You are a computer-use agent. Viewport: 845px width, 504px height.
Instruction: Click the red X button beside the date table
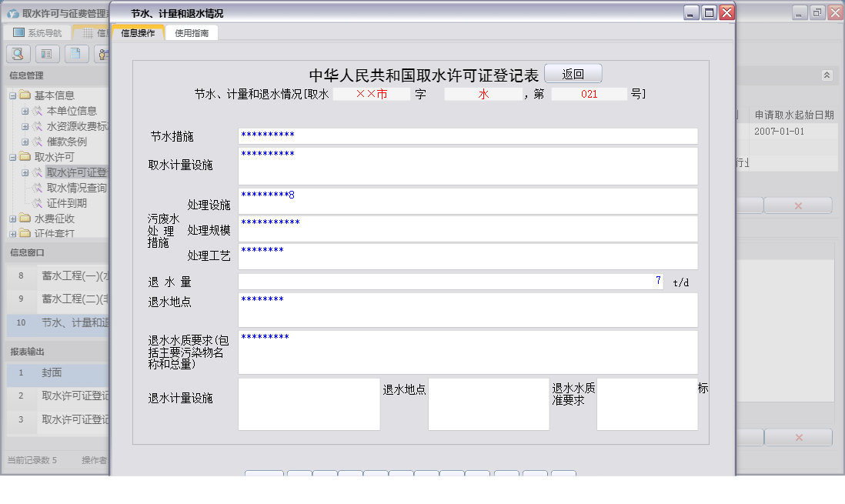click(x=798, y=205)
